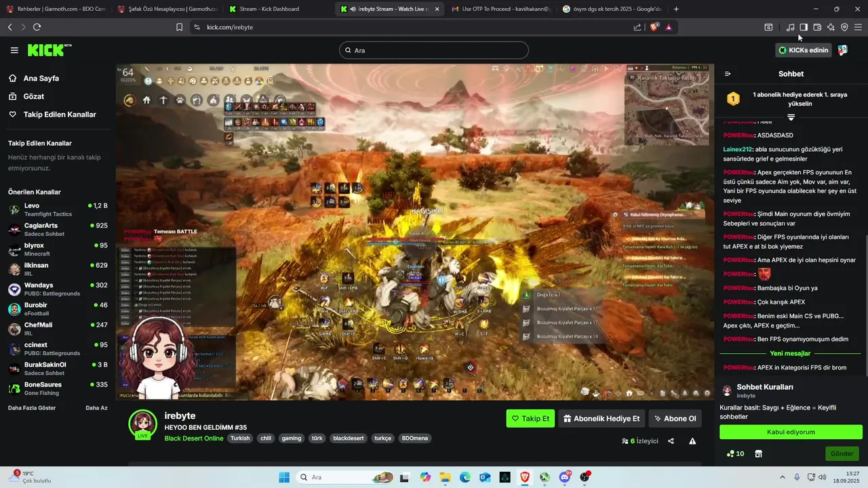Open Windows Start menu

[x=284, y=477]
